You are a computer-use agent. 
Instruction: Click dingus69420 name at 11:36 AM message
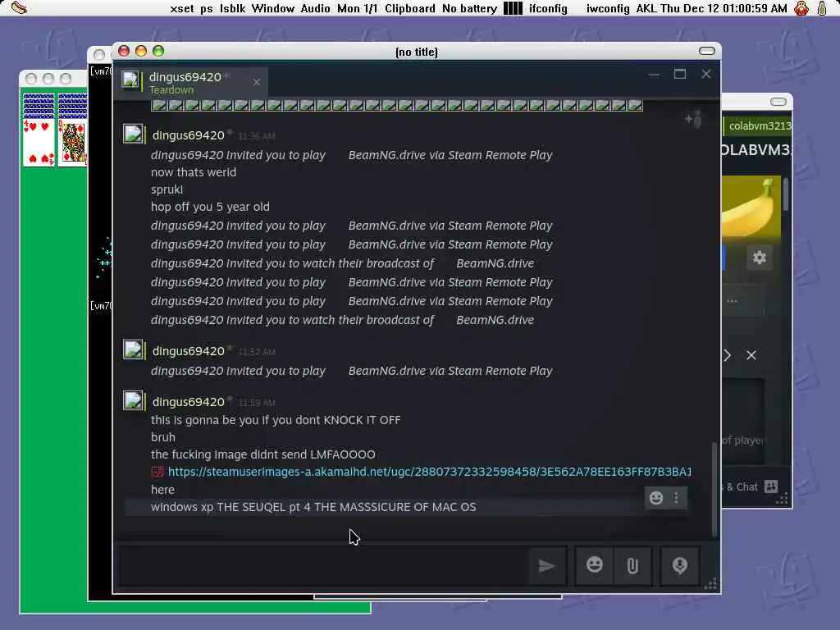[188, 135]
